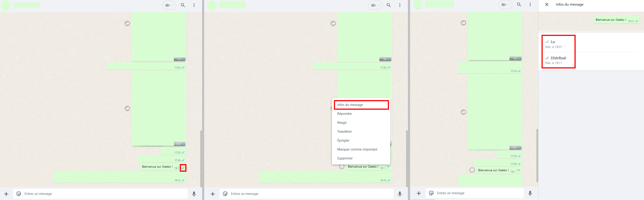The image size is (644, 200).
Task: Click the forward arrow beside the top image, right window
Action: [x=464, y=23]
